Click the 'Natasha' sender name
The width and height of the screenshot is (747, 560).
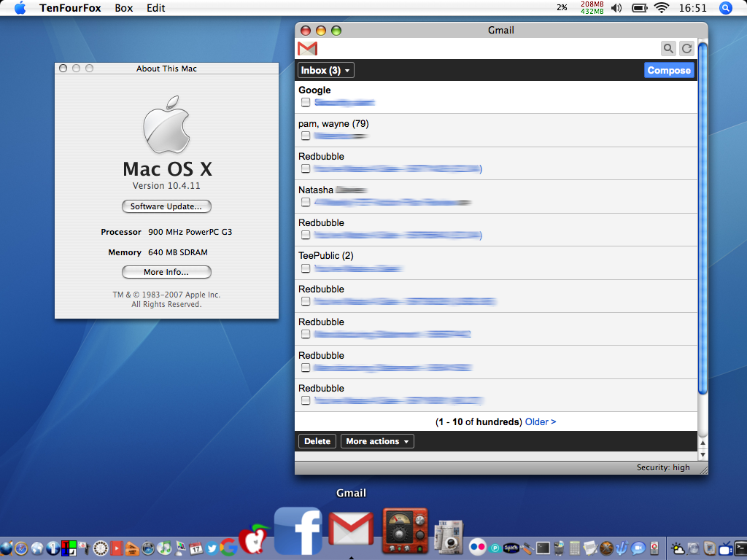315,190
